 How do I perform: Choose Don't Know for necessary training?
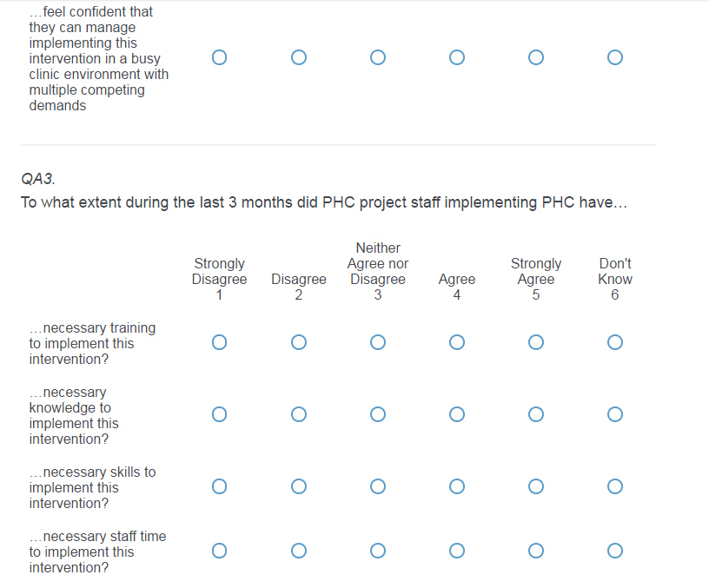coord(615,342)
